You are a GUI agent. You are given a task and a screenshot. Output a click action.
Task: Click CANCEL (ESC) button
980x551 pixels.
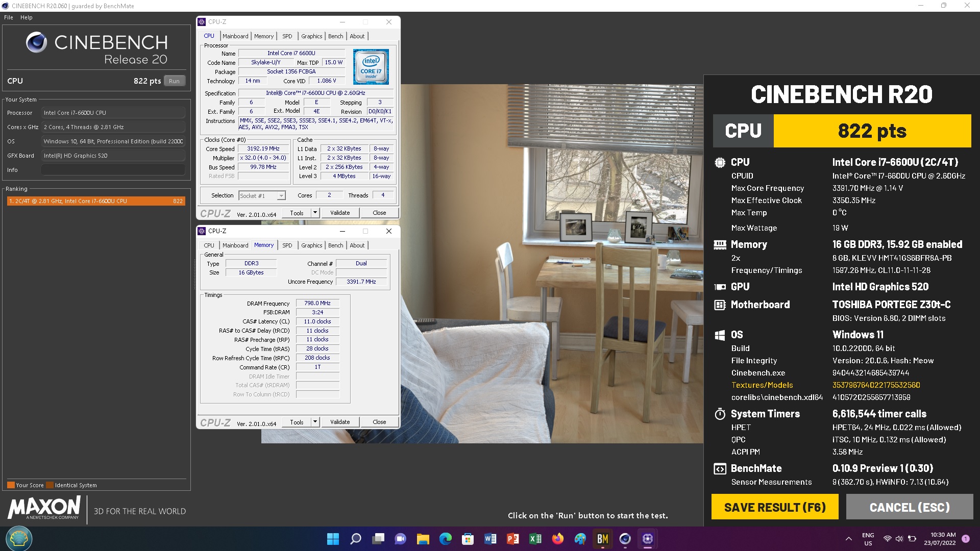[910, 507]
